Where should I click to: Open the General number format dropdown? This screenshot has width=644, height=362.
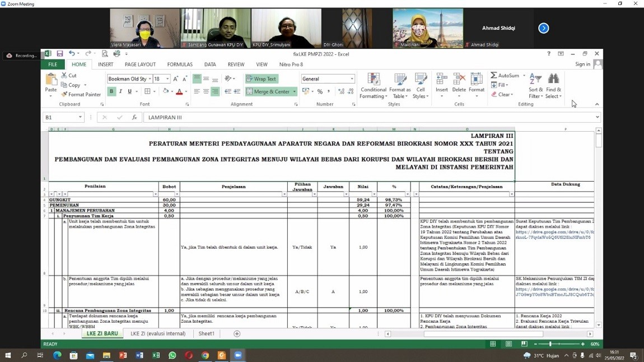[x=352, y=79]
